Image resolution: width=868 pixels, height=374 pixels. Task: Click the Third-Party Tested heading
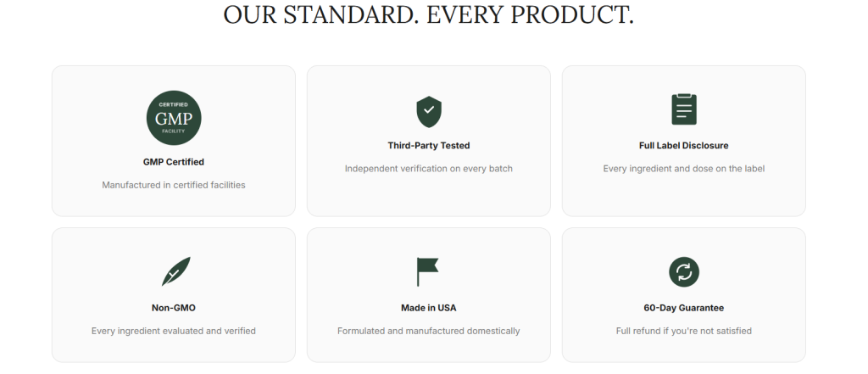(429, 145)
